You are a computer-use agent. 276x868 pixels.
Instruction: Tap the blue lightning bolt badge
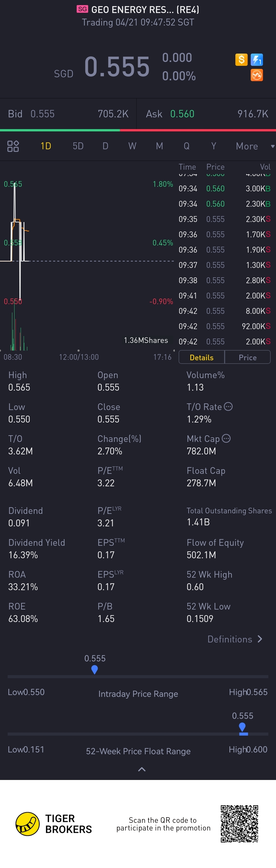pyautogui.click(x=257, y=60)
